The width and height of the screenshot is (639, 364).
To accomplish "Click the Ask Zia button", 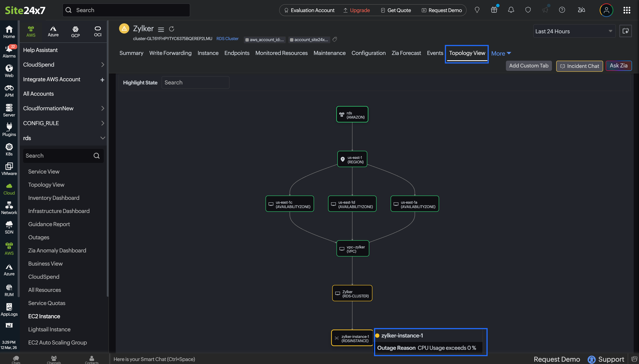I will (618, 66).
